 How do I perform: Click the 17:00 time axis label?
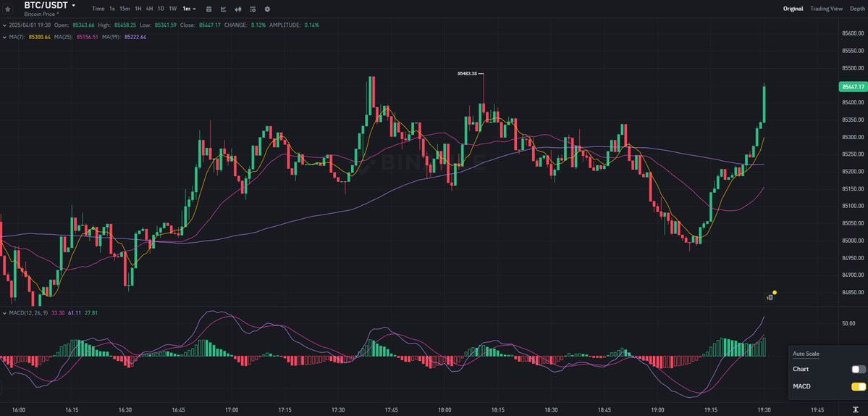[232, 410]
